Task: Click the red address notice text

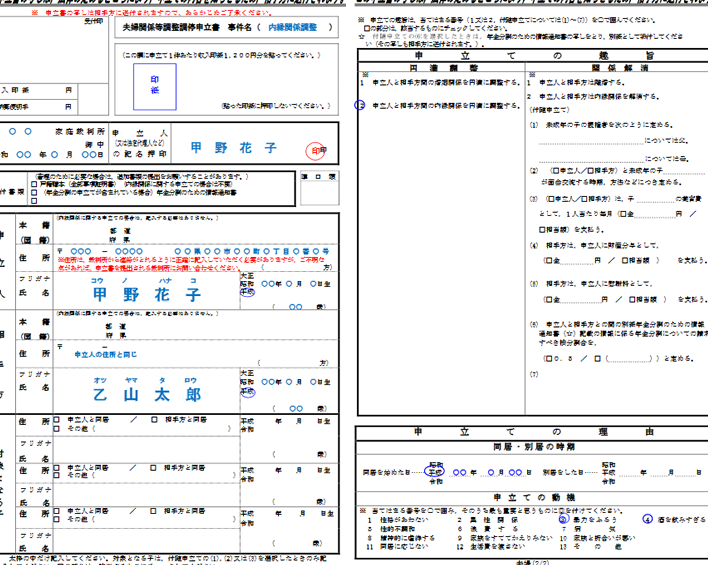Action: click(191, 264)
